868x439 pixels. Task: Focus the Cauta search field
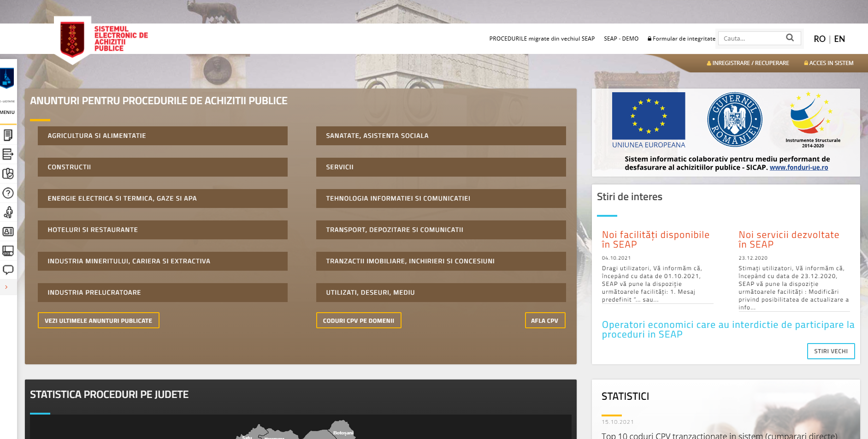tap(753, 38)
